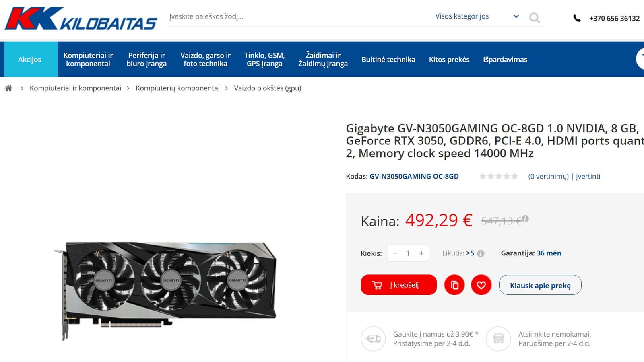Open the Visos kategorijos dropdown
The height and width of the screenshot is (362, 644).
[477, 16]
